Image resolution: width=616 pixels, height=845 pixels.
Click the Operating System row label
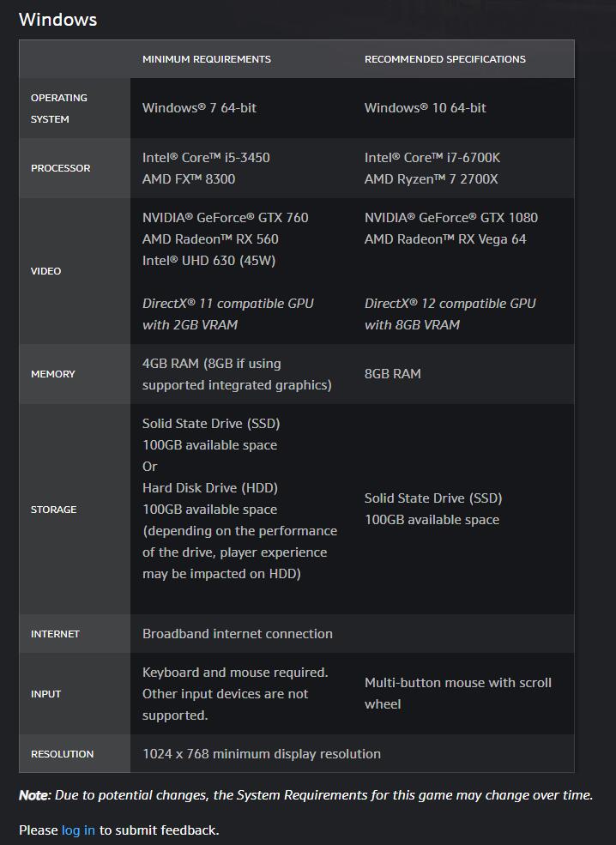(x=59, y=108)
